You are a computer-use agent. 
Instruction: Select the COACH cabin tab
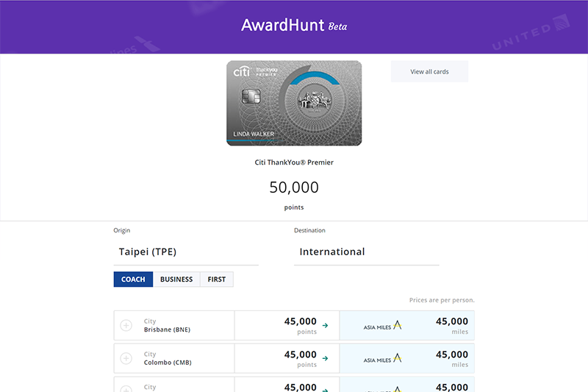point(133,279)
